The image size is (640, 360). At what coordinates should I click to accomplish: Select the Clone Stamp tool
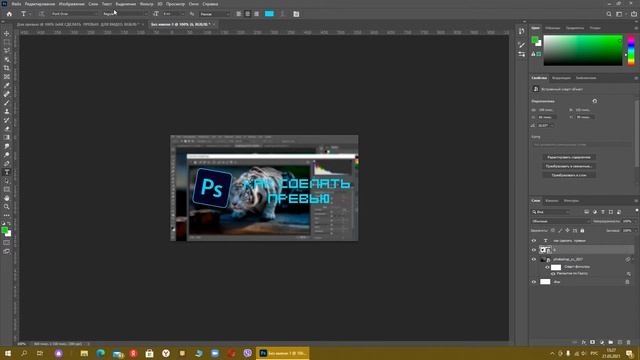coord(7,111)
